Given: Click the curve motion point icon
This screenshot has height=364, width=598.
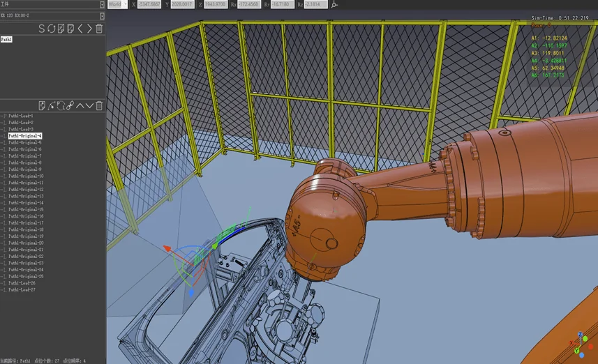Looking at the screenshot, I should click(x=52, y=105).
